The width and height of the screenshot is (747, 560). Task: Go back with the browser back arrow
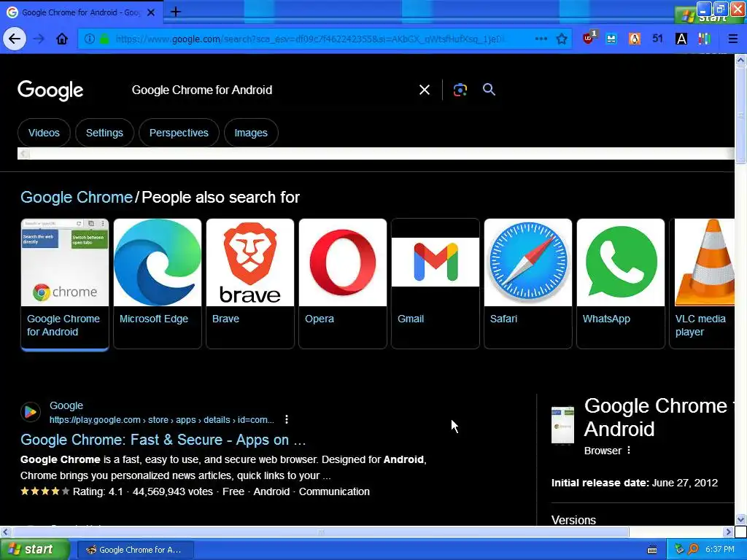[15, 39]
